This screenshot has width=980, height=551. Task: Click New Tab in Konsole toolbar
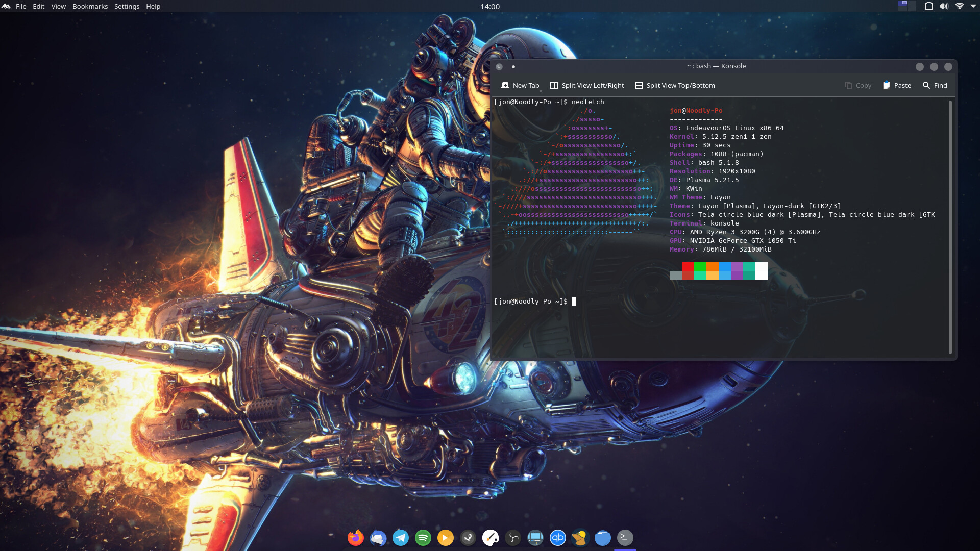click(520, 86)
